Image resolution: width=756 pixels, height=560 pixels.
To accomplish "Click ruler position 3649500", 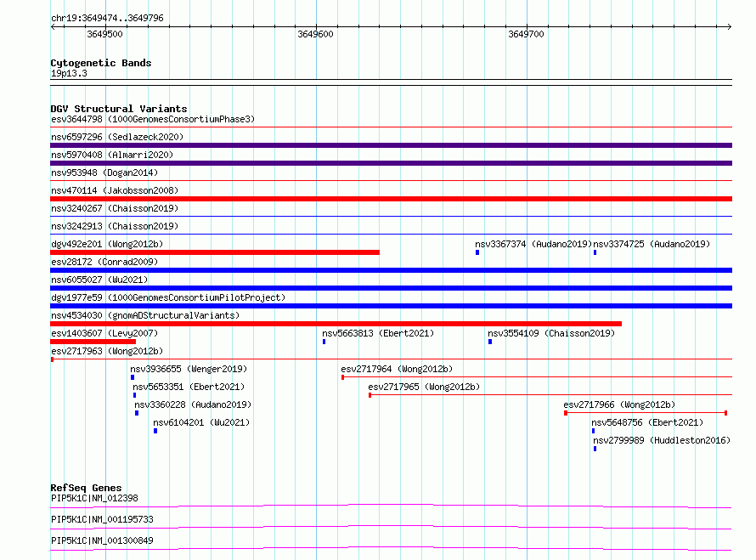I will 104,34.
